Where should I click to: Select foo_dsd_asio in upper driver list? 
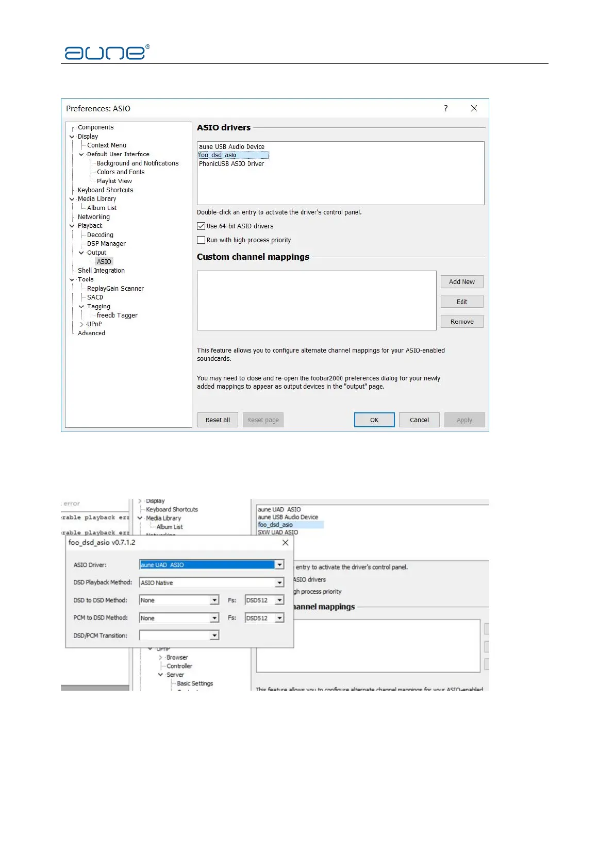click(234, 155)
